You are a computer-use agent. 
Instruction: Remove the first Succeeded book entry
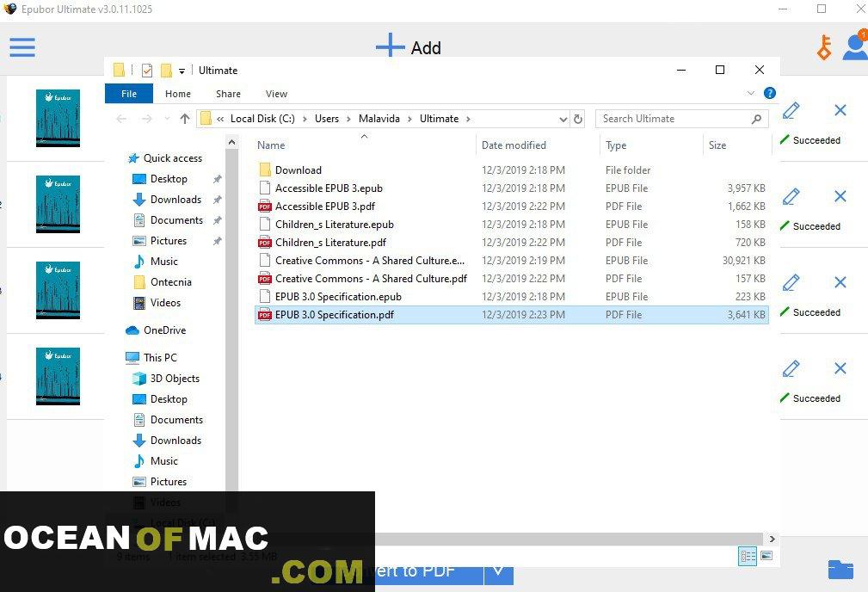[x=840, y=109]
